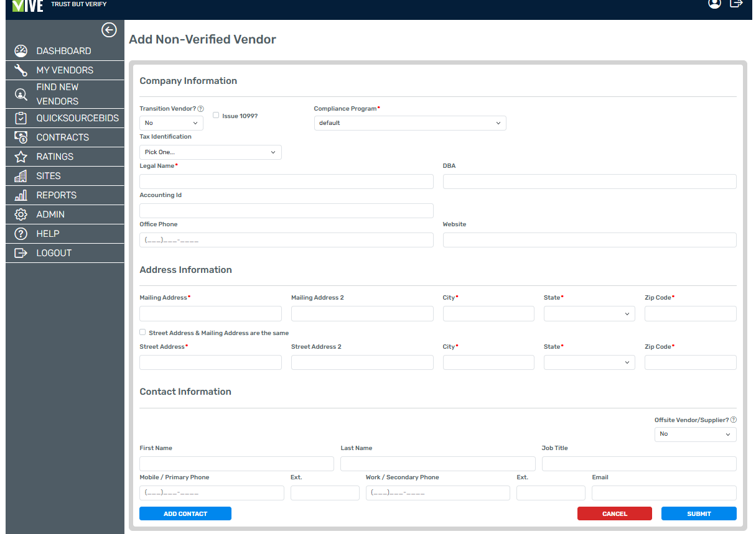Click the Logout arrow icon in sidebar
This screenshot has width=756, height=534.
(x=21, y=253)
